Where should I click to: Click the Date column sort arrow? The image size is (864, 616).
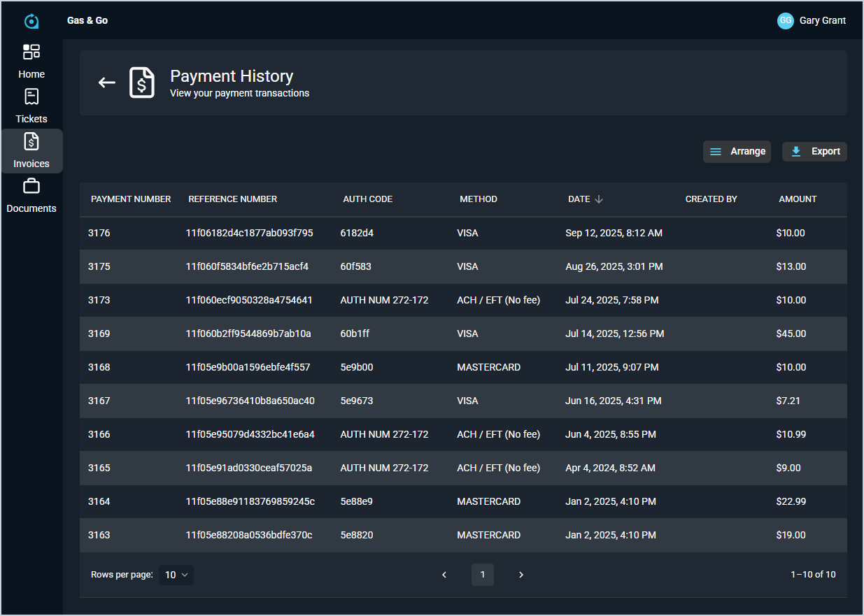click(x=599, y=199)
